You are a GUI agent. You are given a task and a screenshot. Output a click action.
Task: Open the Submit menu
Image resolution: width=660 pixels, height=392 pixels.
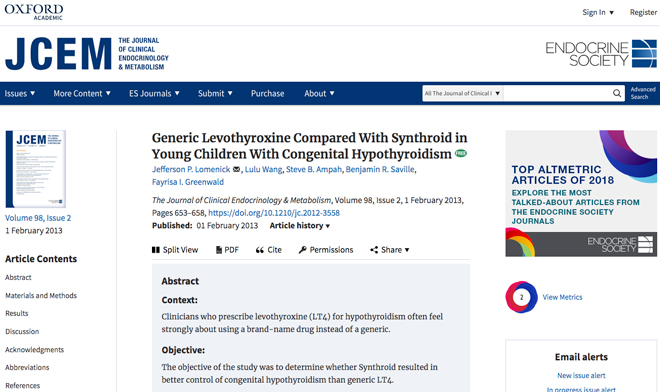coord(215,93)
